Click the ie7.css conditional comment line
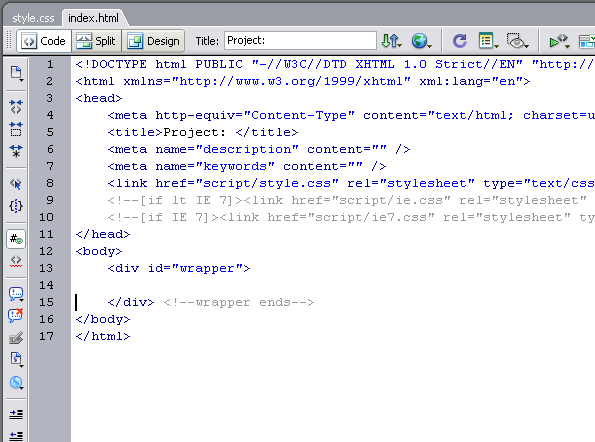The width and height of the screenshot is (595, 442). click(x=351, y=217)
